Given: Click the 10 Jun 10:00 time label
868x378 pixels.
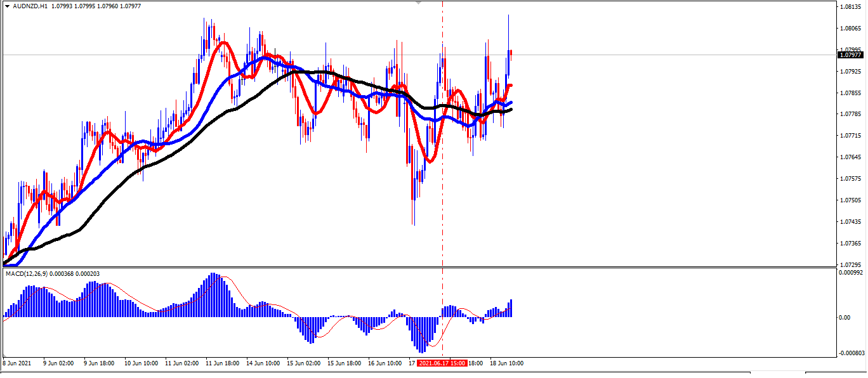Looking at the screenshot, I should point(141,363).
